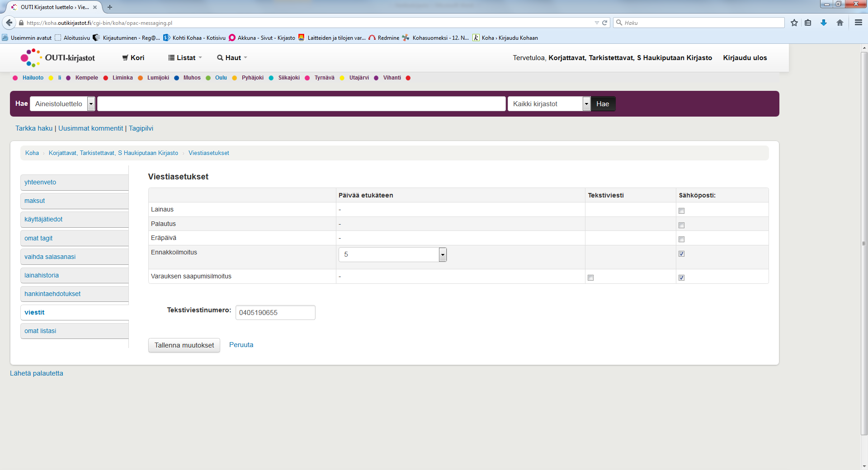This screenshot has height=470, width=868.
Task: Open the Firefox hamburger menu
Action: [859, 23]
